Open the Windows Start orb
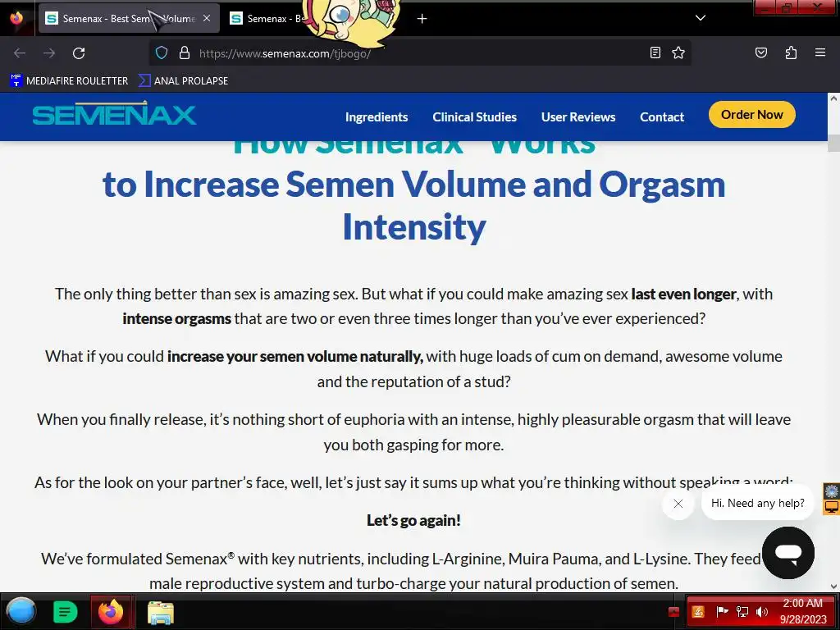The height and width of the screenshot is (630, 840). coord(21,611)
